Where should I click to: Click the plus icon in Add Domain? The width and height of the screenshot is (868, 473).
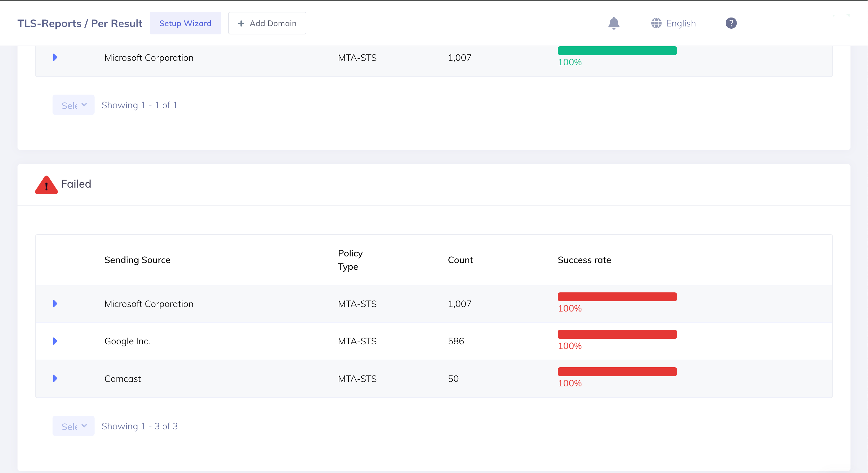[241, 24]
